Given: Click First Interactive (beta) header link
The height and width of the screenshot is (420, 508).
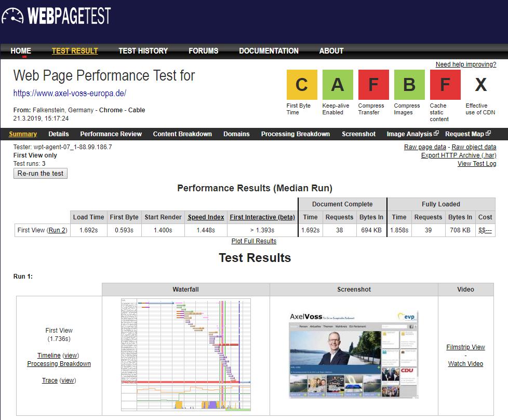Looking at the screenshot, I should click(262, 217).
